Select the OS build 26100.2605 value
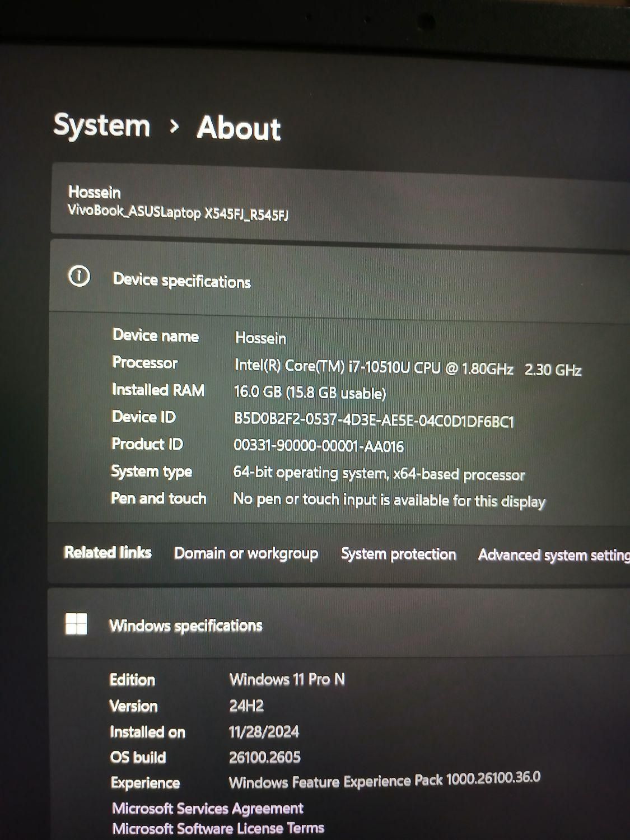 point(264,757)
